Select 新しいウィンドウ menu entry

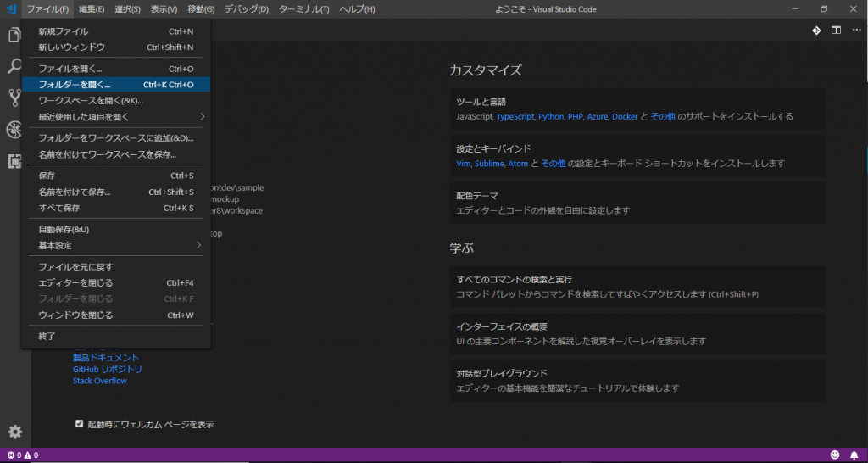116,47
